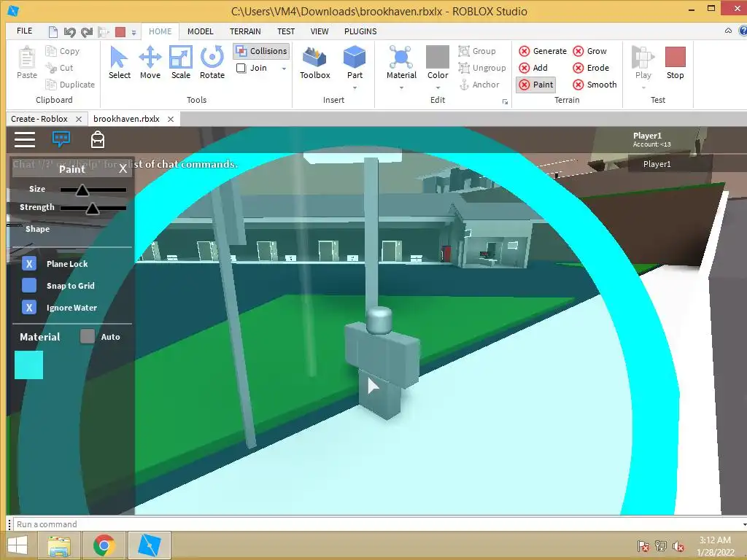747x560 pixels.
Task: Click the gray Color swatch in Edit
Action: coord(438,57)
